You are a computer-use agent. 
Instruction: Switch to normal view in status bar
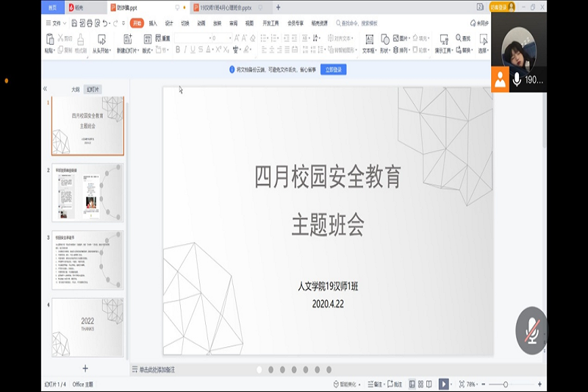(411, 384)
